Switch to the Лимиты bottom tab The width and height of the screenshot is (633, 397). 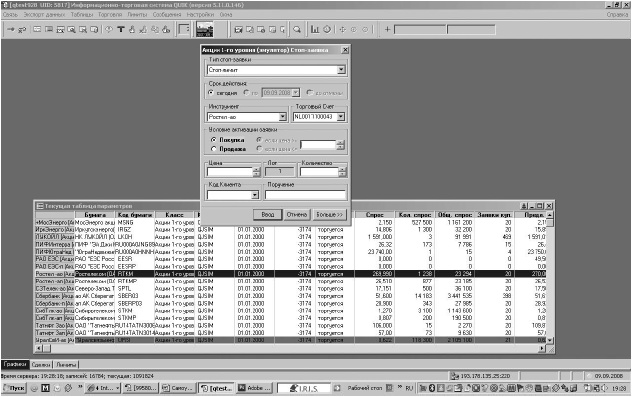click(x=66, y=365)
